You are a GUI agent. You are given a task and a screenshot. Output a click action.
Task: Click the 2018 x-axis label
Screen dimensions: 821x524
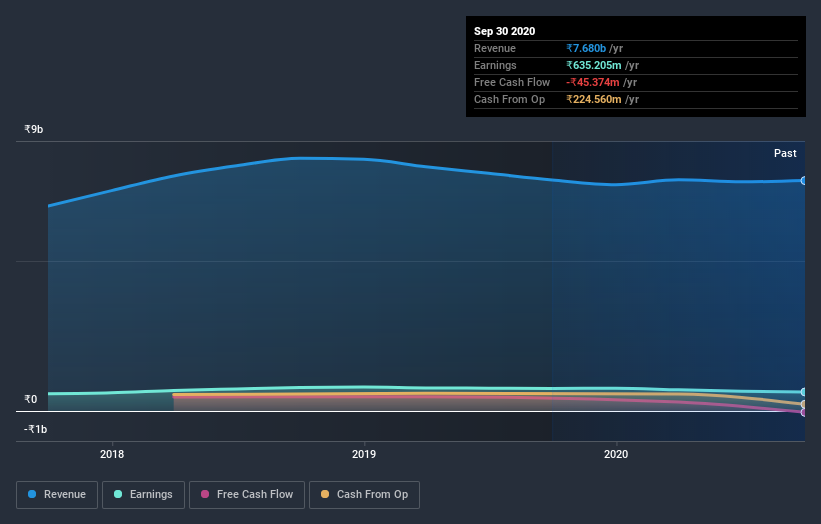pyautogui.click(x=112, y=454)
